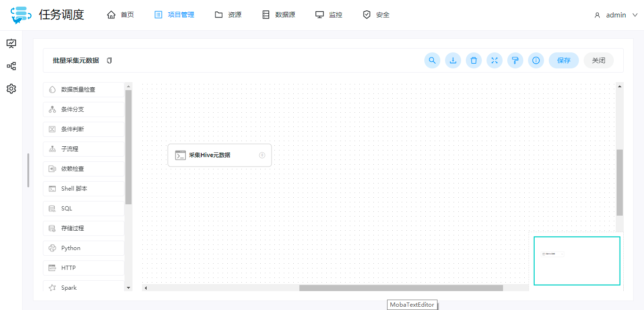The height and width of the screenshot is (310, 644).
Task: Go to the 首页 menu item
Action: click(121, 15)
